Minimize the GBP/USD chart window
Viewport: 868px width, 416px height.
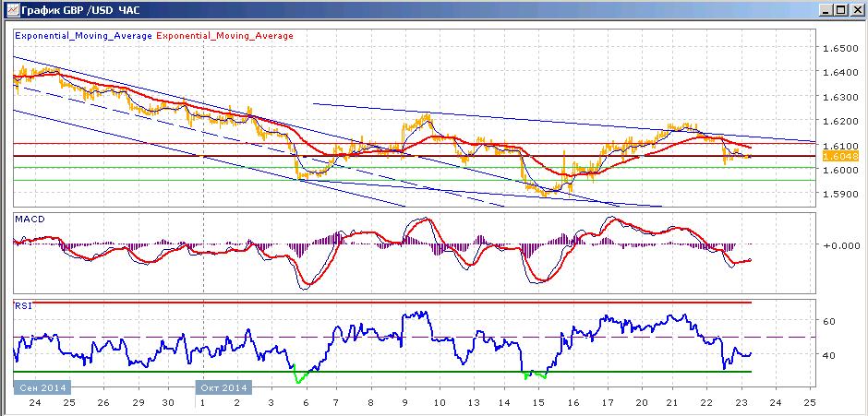827,10
